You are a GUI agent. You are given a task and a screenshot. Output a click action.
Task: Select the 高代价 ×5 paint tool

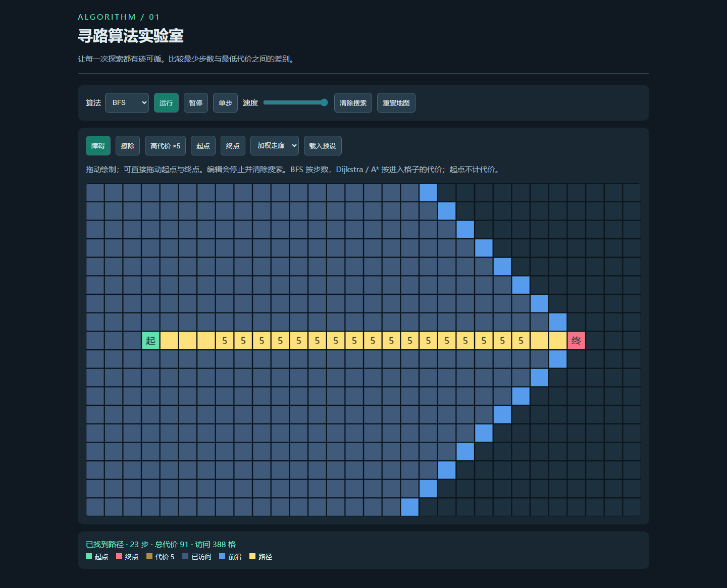tap(165, 146)
